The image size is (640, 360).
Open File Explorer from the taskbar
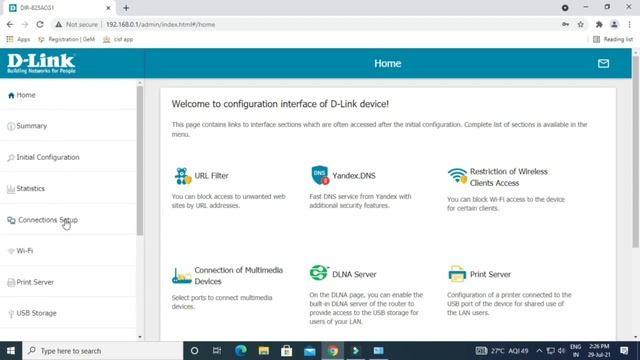tap(264, 351)
